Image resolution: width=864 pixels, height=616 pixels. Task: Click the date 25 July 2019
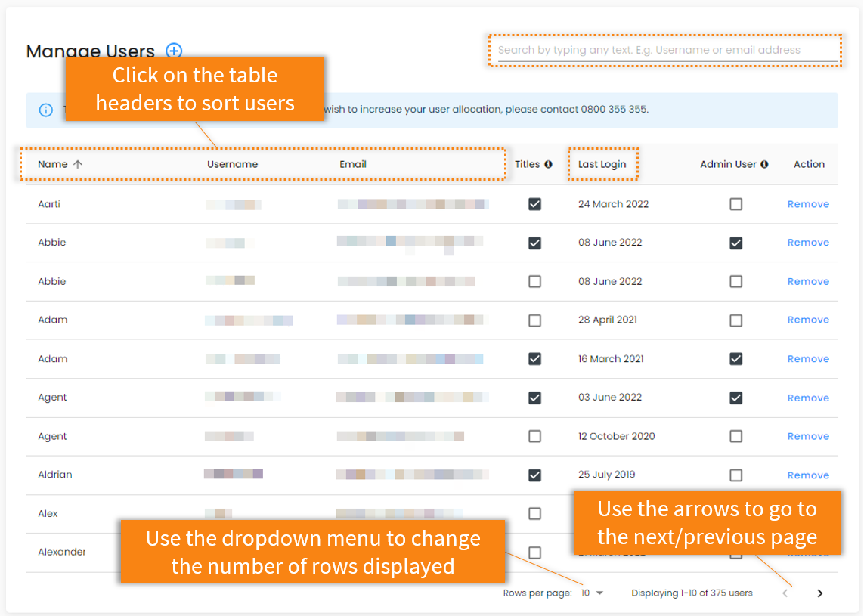coord(607,475)
